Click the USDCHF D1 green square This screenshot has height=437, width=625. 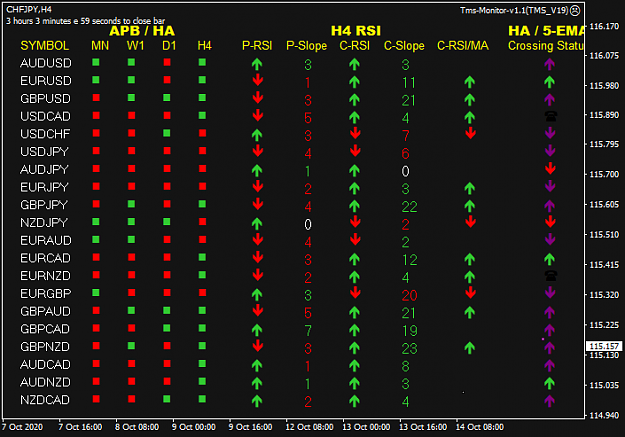coord(167,133)
